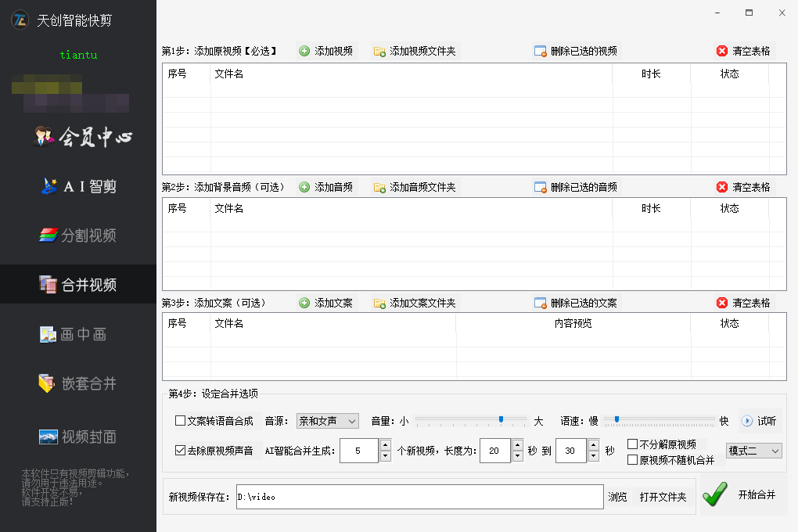
Task: Click the red clear table icon in step 1
Action: (x=721, y=52)
